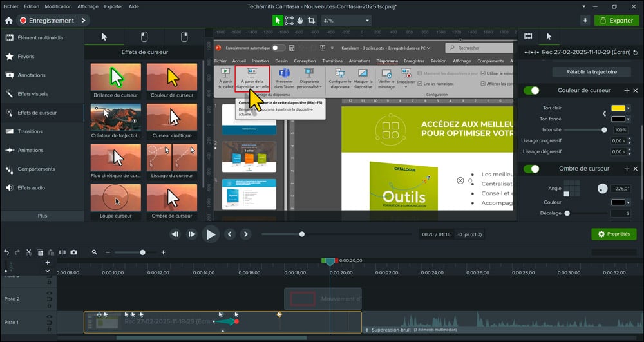
Task: Step forward one frame
Action: coord(191,234)
